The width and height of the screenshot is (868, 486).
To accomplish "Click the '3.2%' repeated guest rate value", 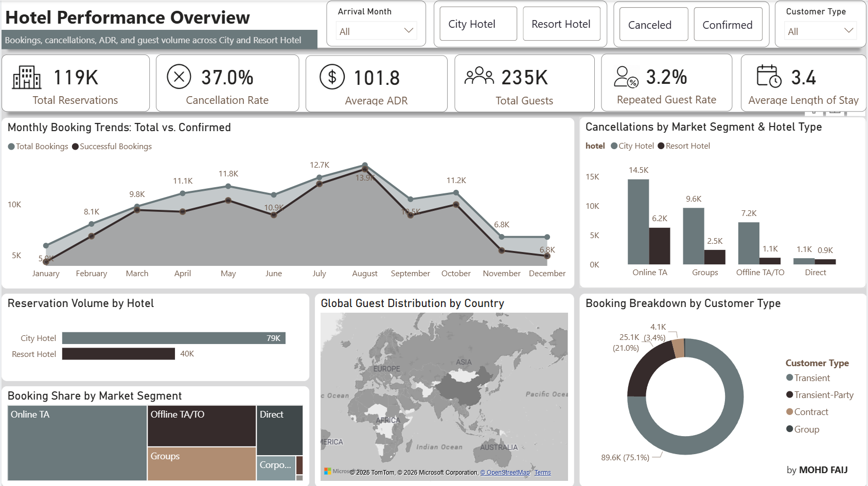I will pos(667,77).
